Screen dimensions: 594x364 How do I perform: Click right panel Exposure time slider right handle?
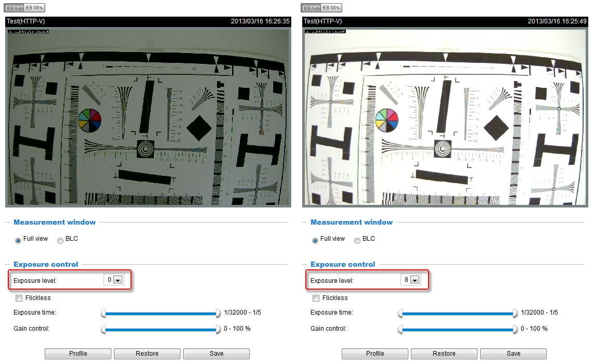[515, 313]
